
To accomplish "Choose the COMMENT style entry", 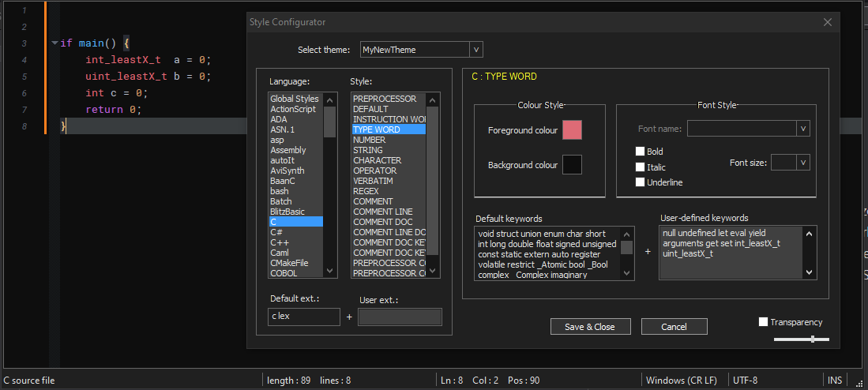I will [x=373, y=201].
